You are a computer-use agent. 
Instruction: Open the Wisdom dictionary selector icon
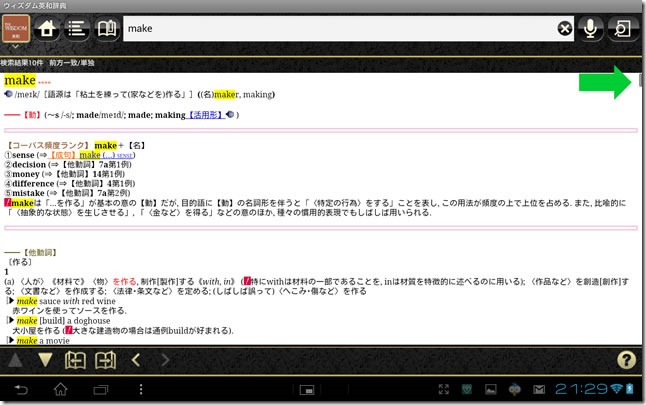(x=18, y=29)
